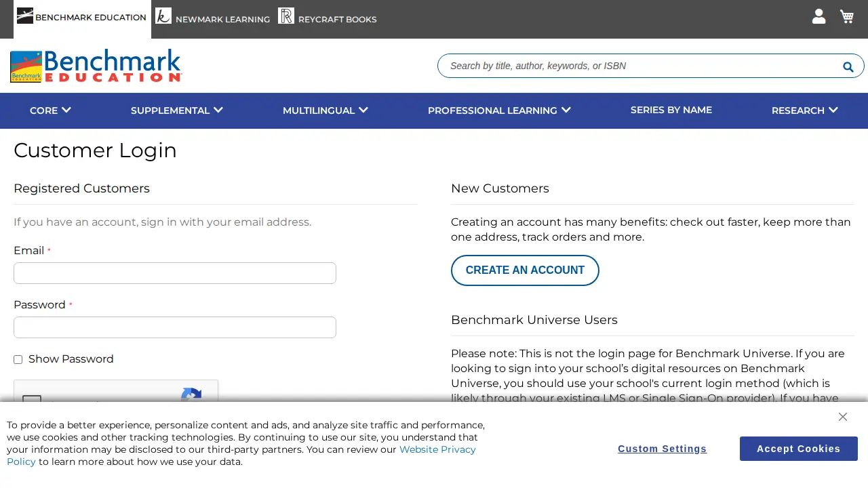Expand the Core menu chevron
The width and height of the screenshot is (868, 488).
(66, 110)
